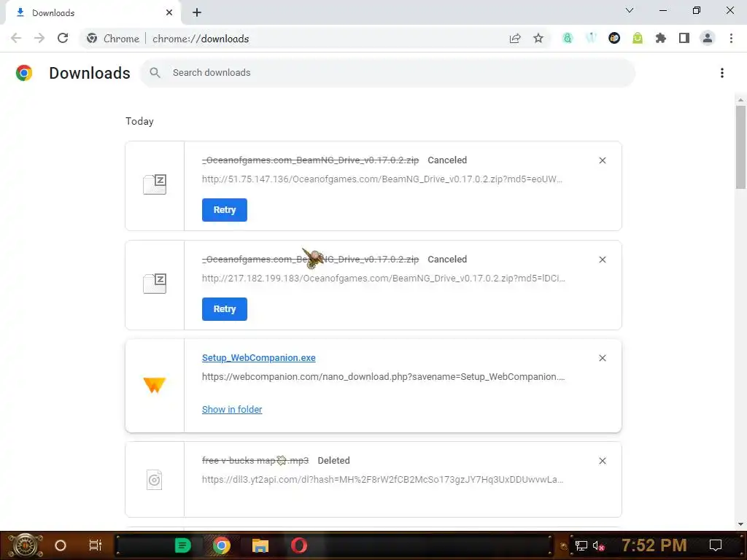Open the dark round face extension icon
The height and width of the screenshot is (560, 747).
pos(614,38)
